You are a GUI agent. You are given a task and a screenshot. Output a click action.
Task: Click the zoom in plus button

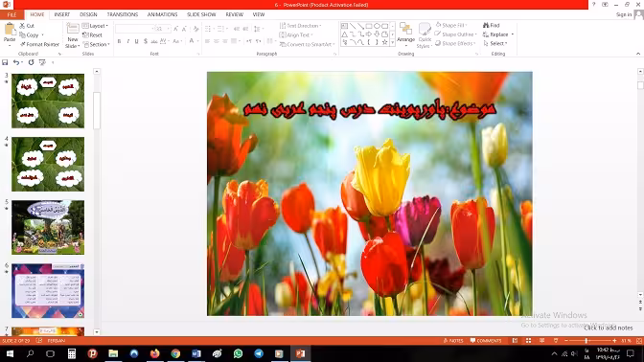click(x=614, y=341)
